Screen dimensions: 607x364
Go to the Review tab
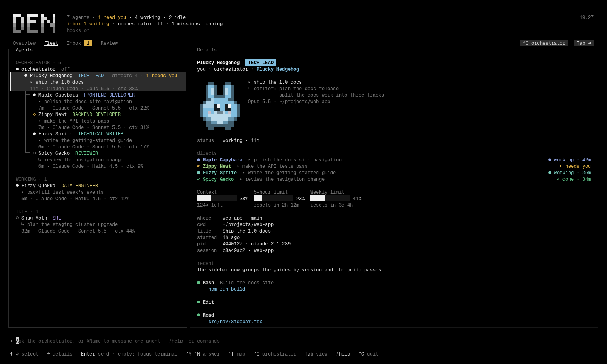click(x=109, y=43)
